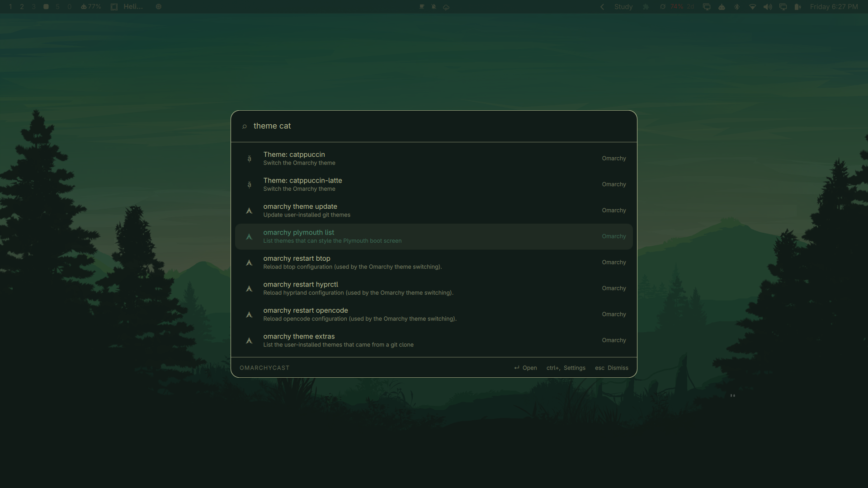The image size is (868, 488).
Task: Click the Heli... window title
Action: 133,7
